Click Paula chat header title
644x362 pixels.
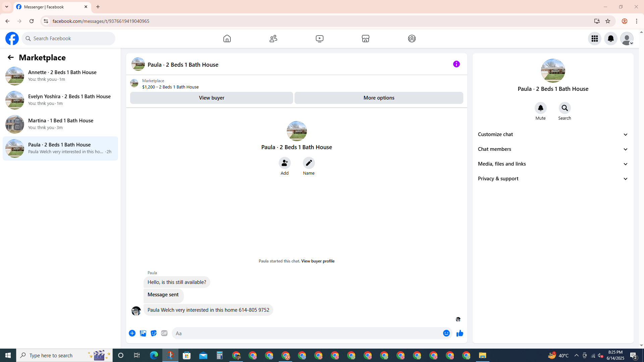[x=183, y=65]
